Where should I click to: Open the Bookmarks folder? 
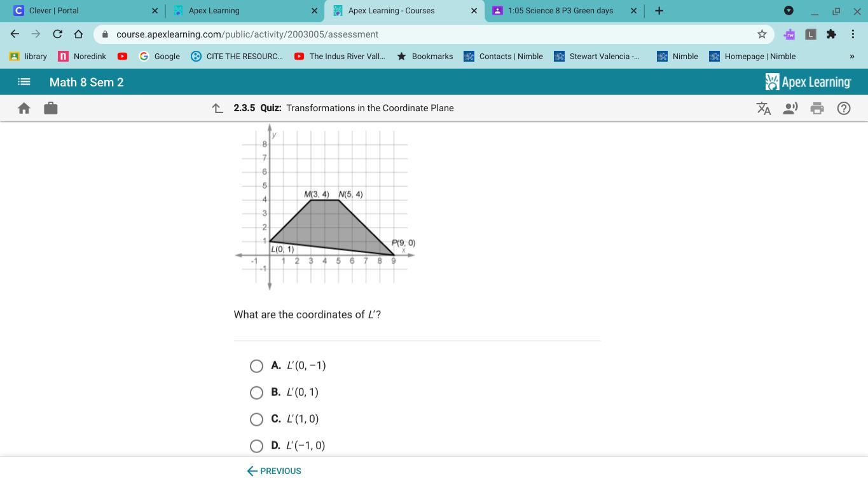pos(425,57)
